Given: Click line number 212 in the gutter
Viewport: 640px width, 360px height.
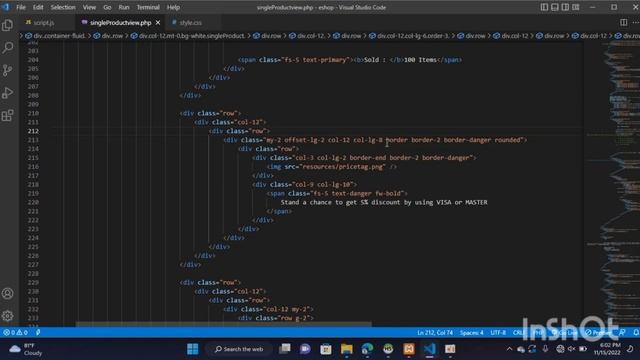Looking at the screenshot, I should click(33, 131).
